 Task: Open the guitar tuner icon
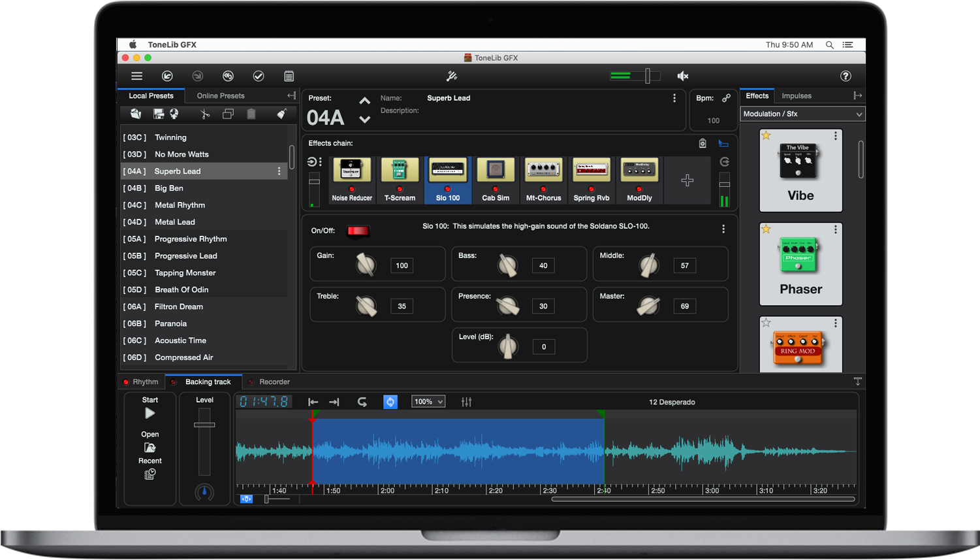pyautogui.click(x=452, y=76)
